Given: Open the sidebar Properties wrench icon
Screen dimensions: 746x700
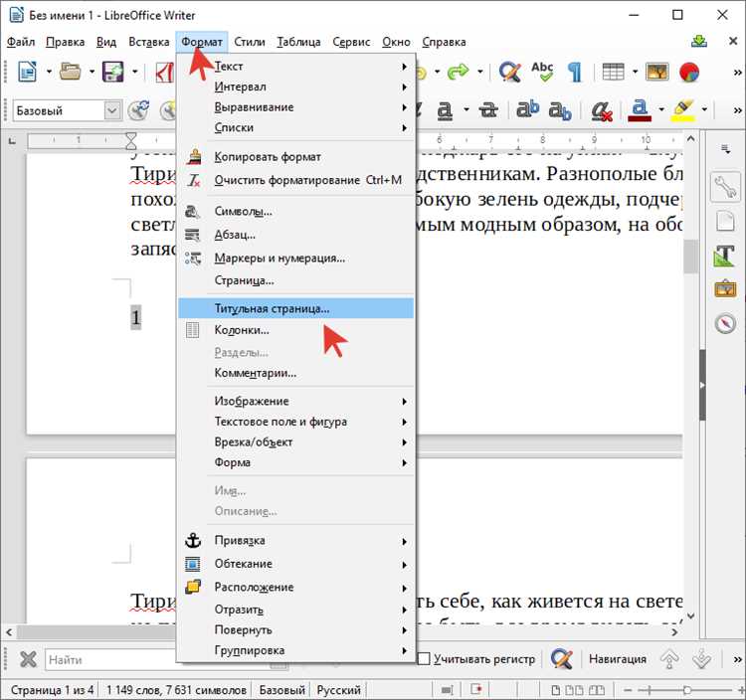Looking at the screenshot, I should (725, 187).
